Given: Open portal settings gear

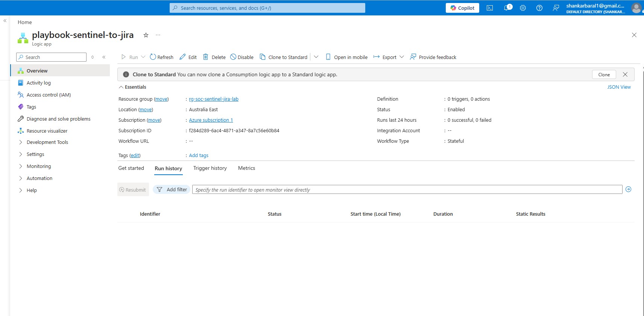Looking at the screenshot, I should [523, 8].
